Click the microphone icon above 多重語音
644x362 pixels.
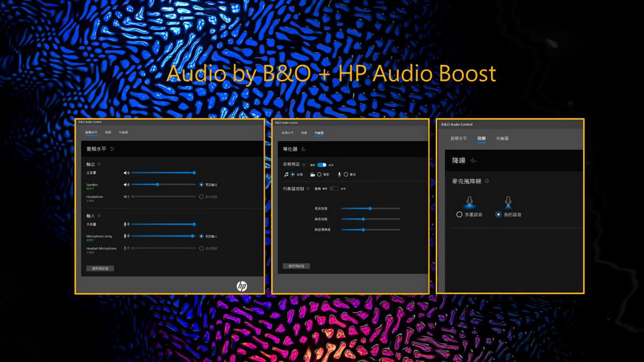pyautogui.click(x=470, y=202)
